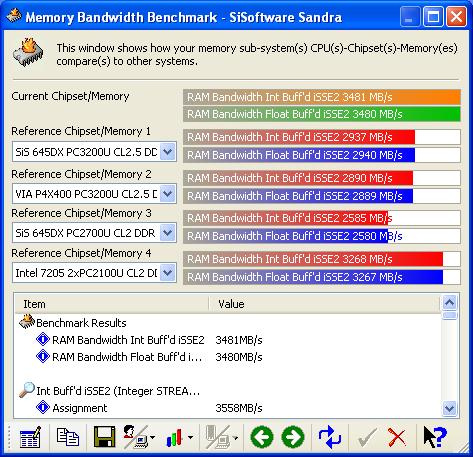Click the 3480MB/s value cell

click(x=239, y=357)
